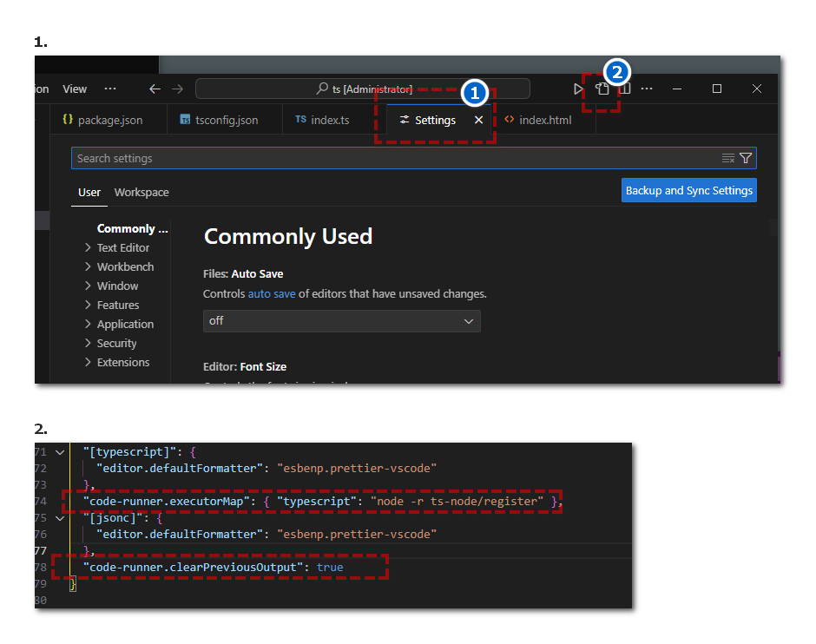Click the Go Forward arrow icon
Image resolution: width=816 pixels, height=644 pixels.
pos(178,89)
